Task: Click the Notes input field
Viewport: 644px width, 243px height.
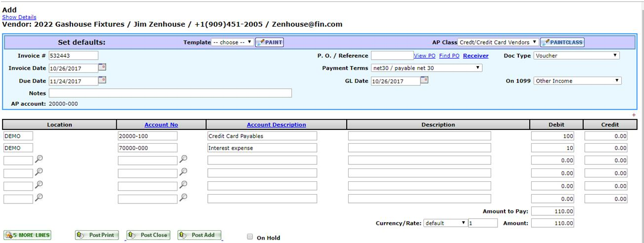Action: coord(170,93)
